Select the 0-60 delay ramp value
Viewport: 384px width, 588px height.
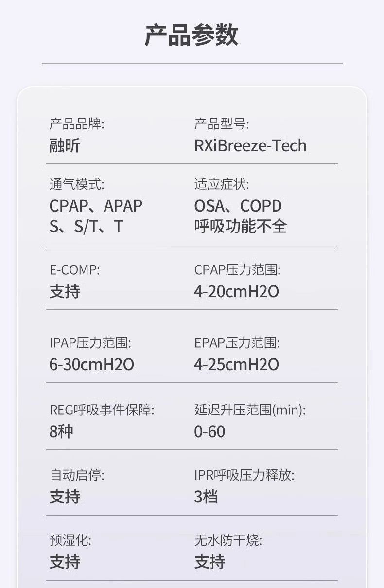209,431
